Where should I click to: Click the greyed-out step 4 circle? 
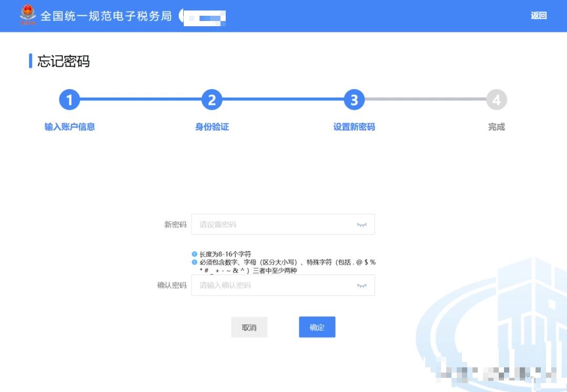(496, 100)
